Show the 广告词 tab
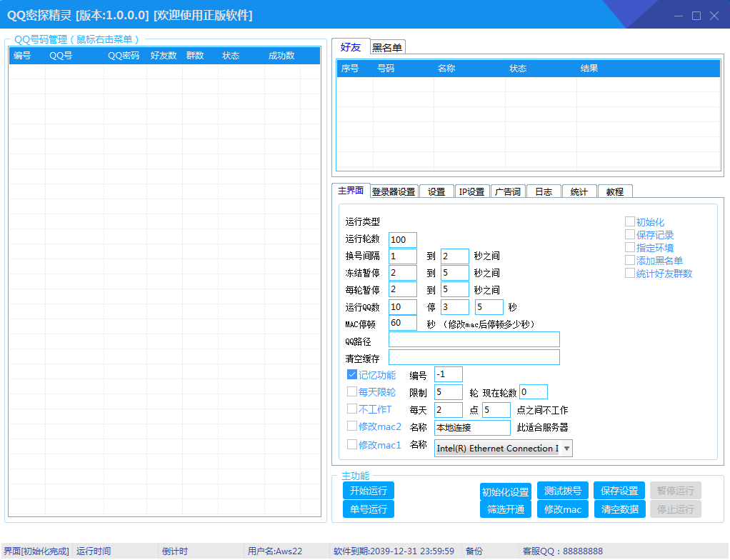730x560 pixels. coord(507,191)
